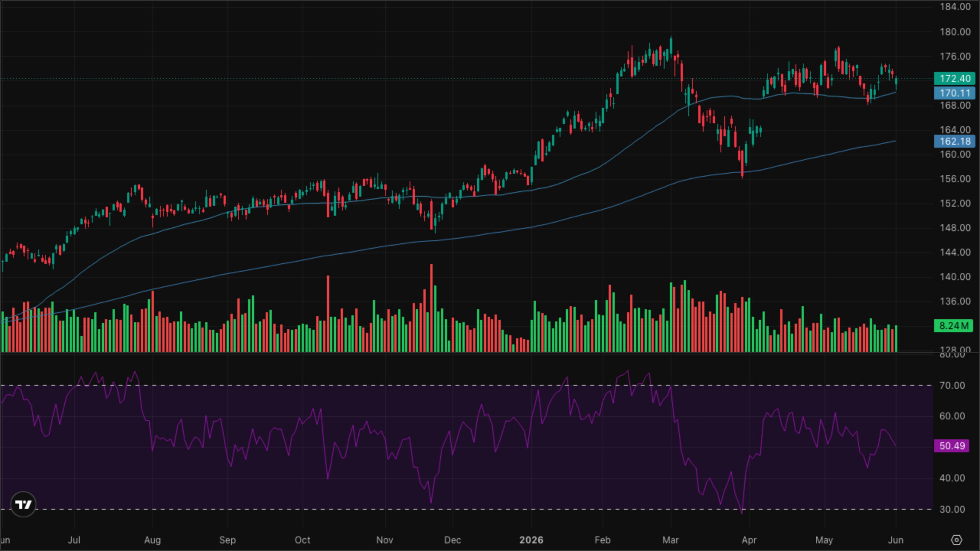This screenshot has width=980, height=551.
Task: Click the Mar label on time axis
Action: tap(670, 540)
